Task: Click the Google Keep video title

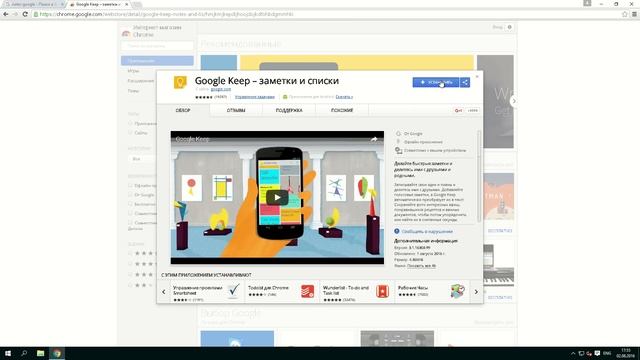Action: [x=192, y=139]
